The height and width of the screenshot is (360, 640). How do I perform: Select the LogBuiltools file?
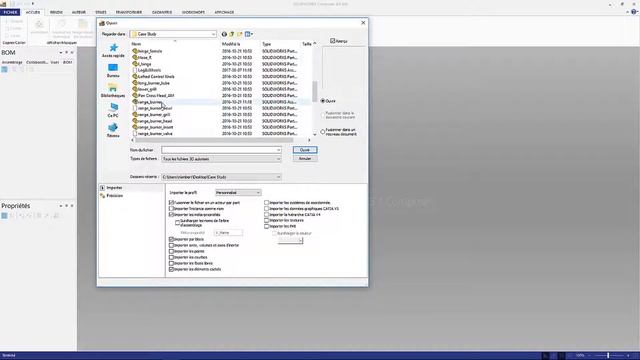147,70
